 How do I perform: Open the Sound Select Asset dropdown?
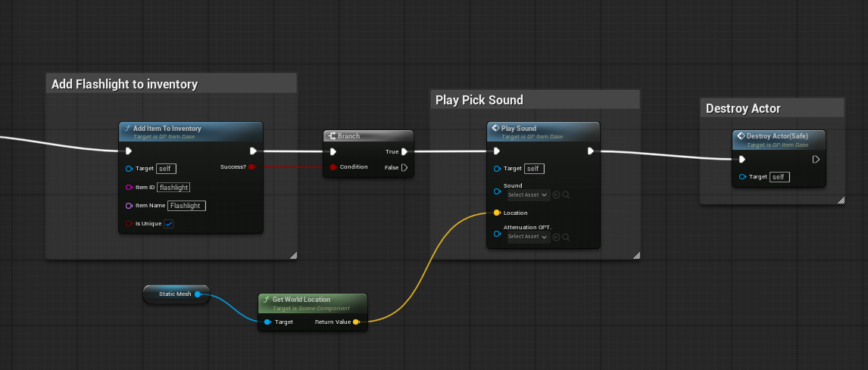pyautogui.click(x=529, y=194)
